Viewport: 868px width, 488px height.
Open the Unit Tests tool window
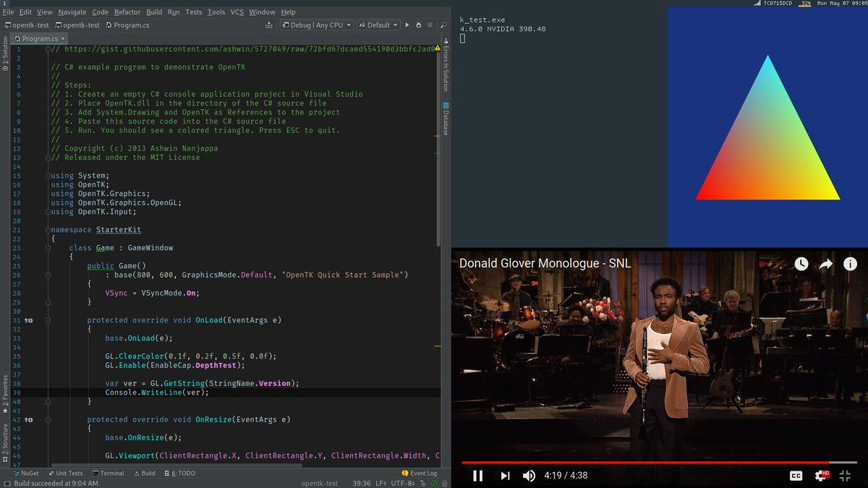point(65,473)
